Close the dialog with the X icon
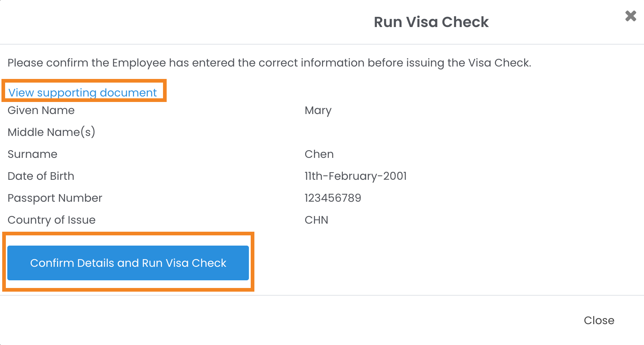 tap(630, 16)
